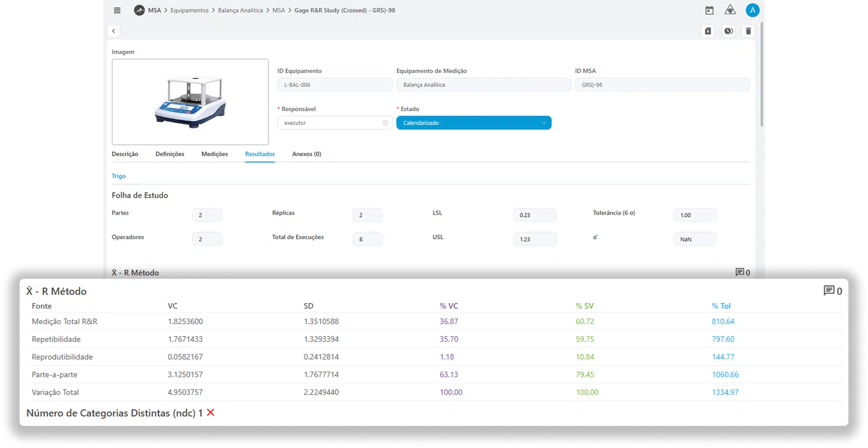The width and height of the screenshot is (868, 448).
Task: Open the MSA breadcrumb beside the app logo
Action: coord(154,11)
